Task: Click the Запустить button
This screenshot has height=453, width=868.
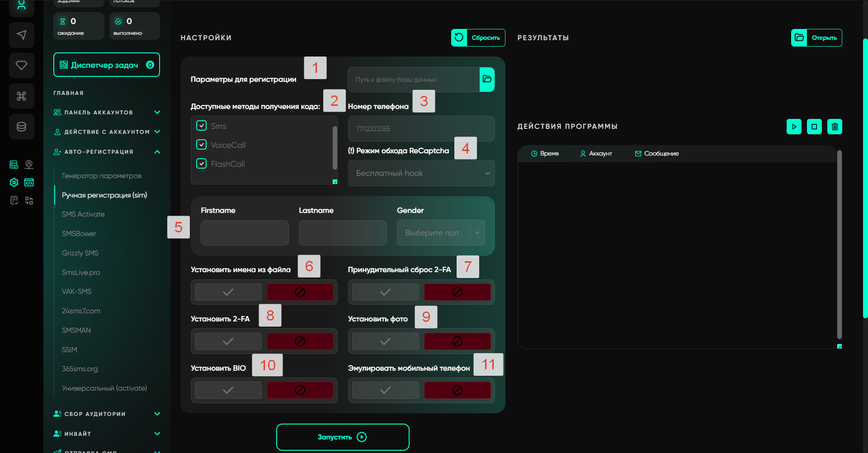Action: 342,437
